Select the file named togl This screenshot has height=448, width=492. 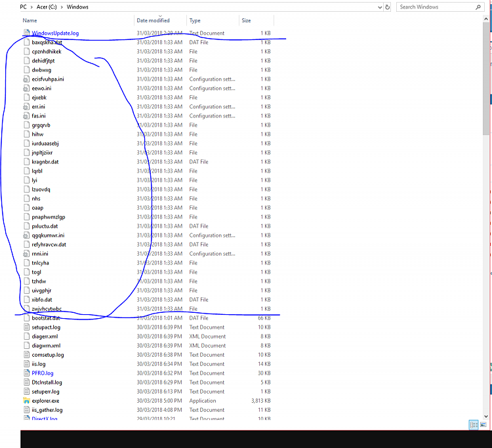tap(36, 272)
